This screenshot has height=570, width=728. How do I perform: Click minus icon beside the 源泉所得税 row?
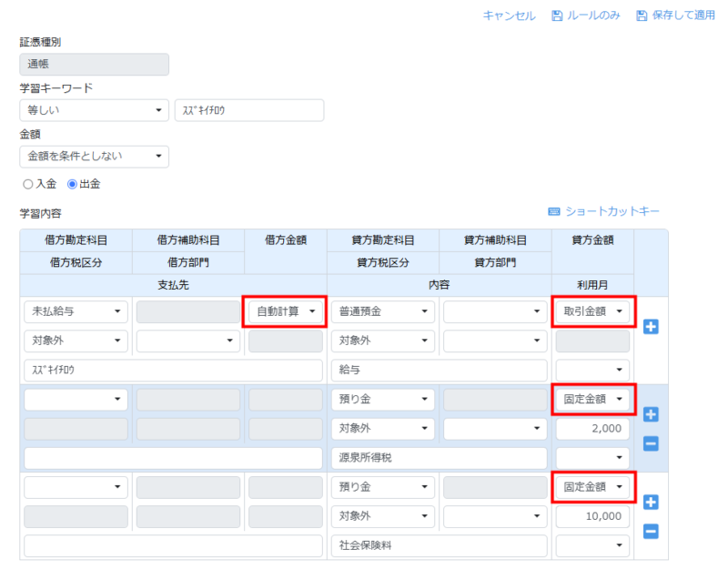coord(651,444)
